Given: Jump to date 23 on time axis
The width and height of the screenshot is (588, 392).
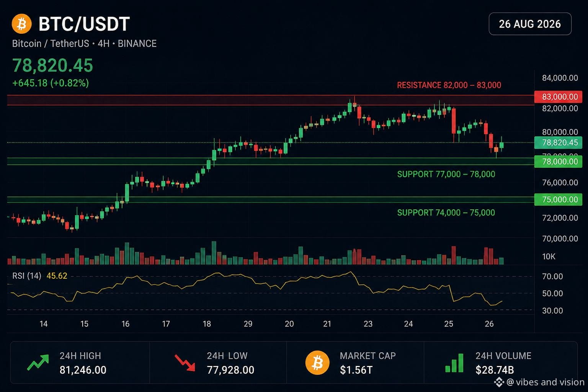Looking at the screenshot, I should click(368, 324).
